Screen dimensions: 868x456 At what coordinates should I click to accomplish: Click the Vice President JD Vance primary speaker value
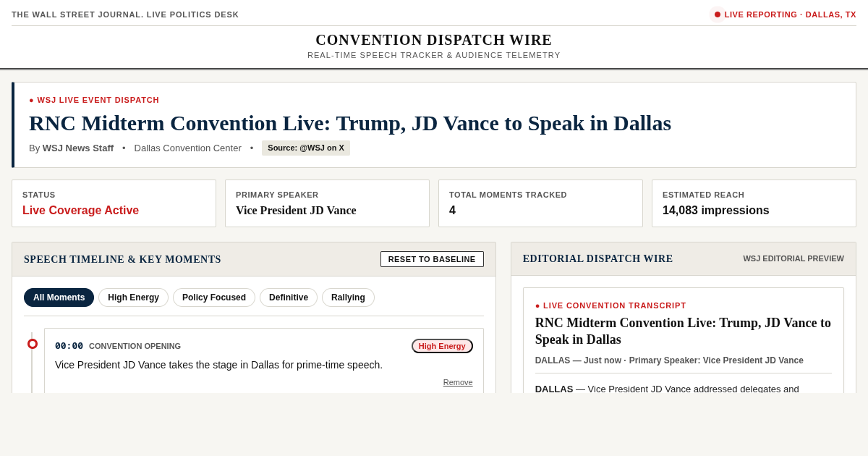point(296,211)
